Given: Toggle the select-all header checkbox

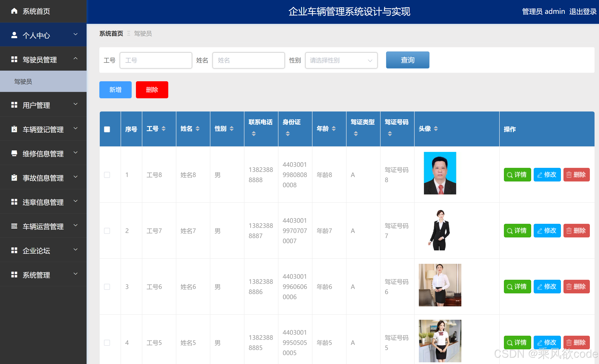Looking at the screenshot, I should point(107,129).
